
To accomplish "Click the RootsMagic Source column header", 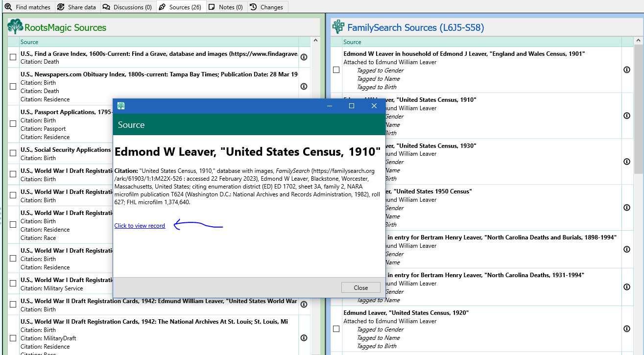I will click(x=159, y=42).
